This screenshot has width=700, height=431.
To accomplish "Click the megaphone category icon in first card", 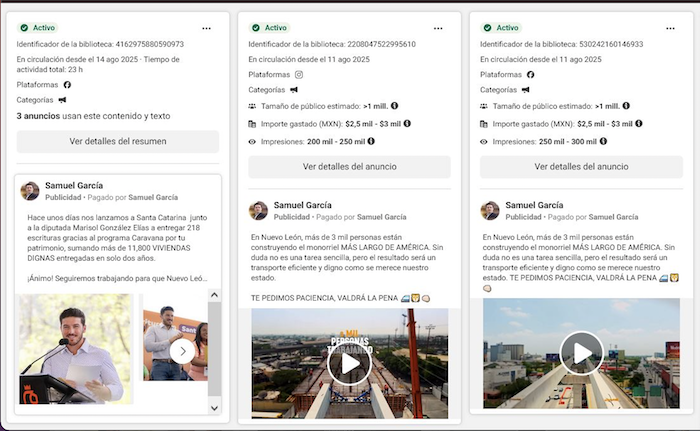I will tap(62, 100).
